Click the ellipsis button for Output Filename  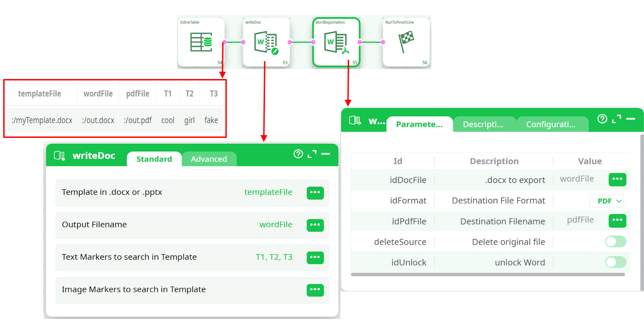[315, 225]
